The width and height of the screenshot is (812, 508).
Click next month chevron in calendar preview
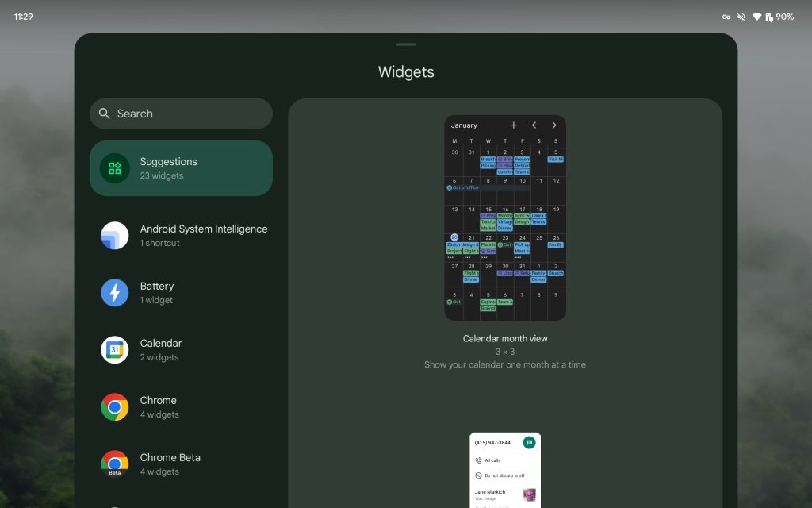[x=553, y=125]
